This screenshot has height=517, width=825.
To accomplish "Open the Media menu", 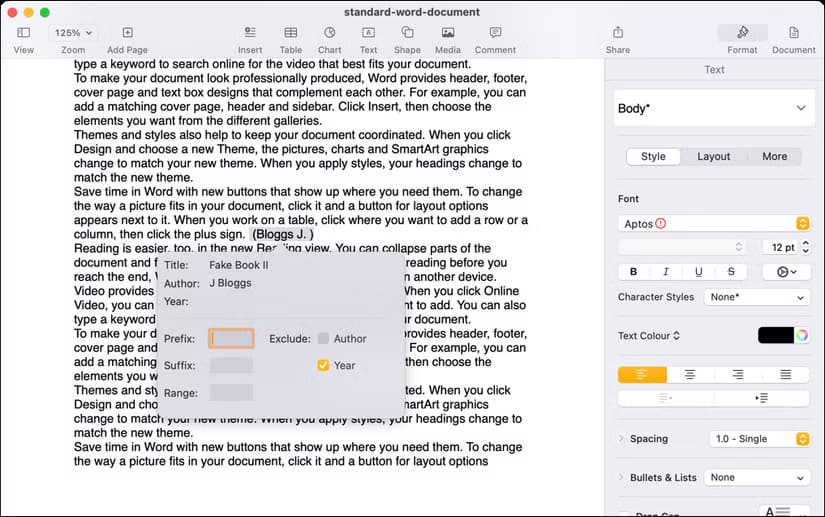I will pyautogui.click(x=447, y=39).
